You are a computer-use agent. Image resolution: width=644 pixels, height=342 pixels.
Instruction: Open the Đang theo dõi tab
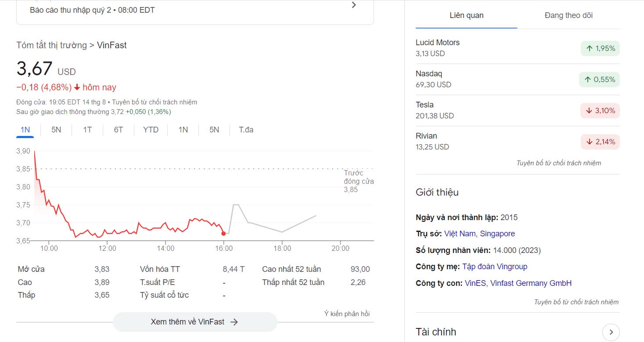[x=568, y=15]
